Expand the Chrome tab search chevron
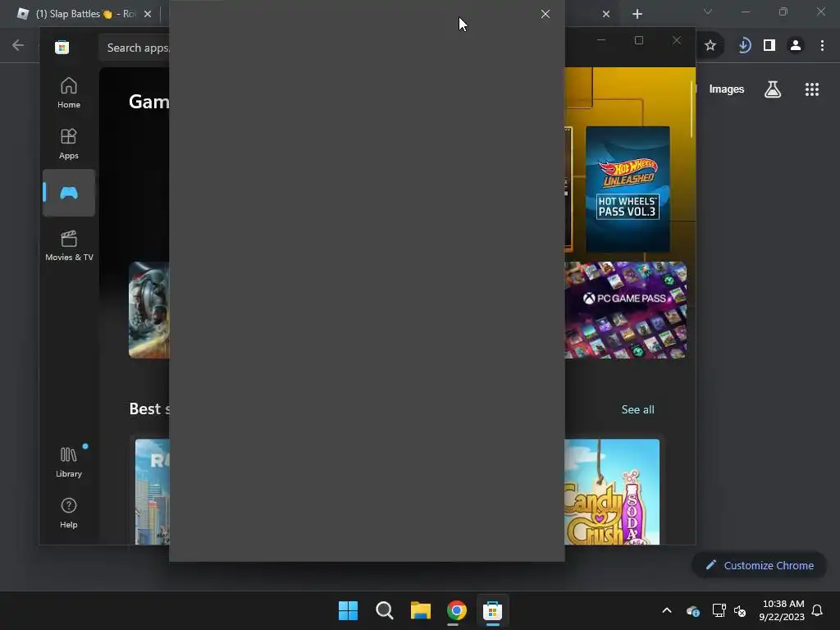Screen dimensions: 840x630 [708, 11]
